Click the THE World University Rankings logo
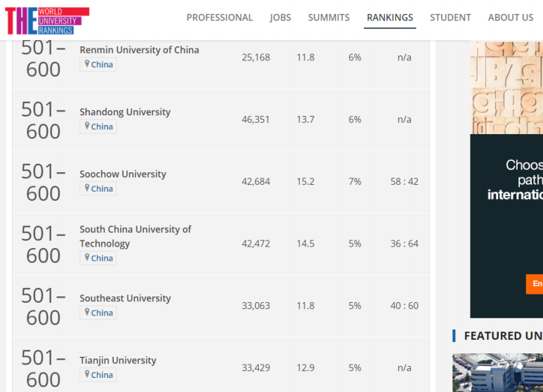This screenshot has height=392, width=543. [x=46, y=20]
